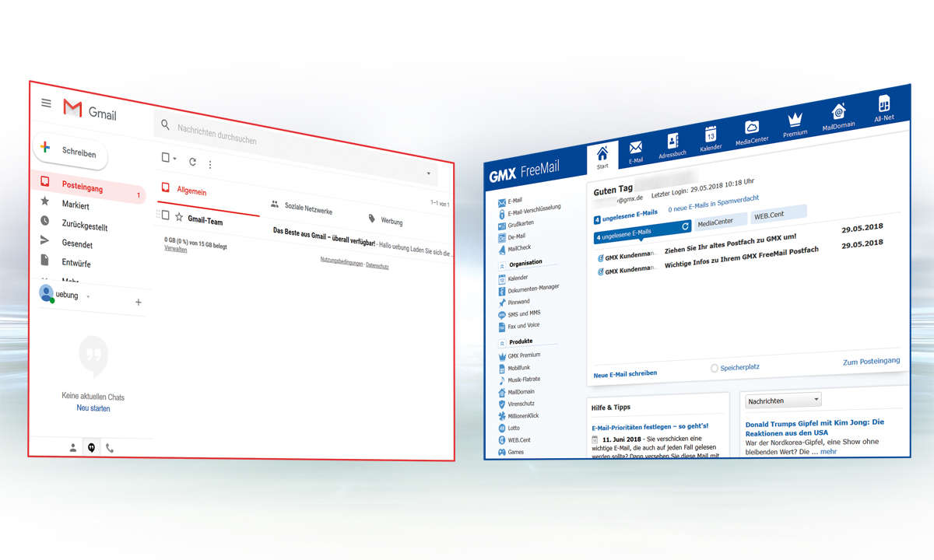
Task: Open the Gmail hamburger main menu
Action: pyautogui.click(x=46, y=103)
